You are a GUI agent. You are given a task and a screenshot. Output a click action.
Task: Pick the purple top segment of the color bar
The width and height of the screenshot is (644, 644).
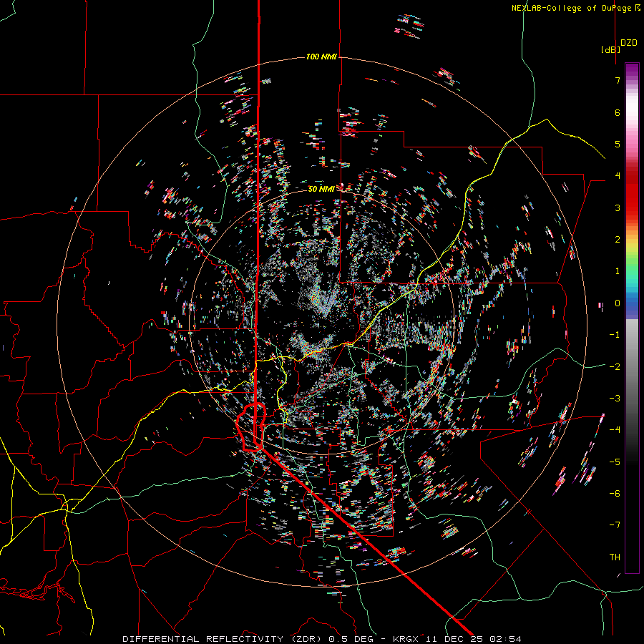[632, 70]
